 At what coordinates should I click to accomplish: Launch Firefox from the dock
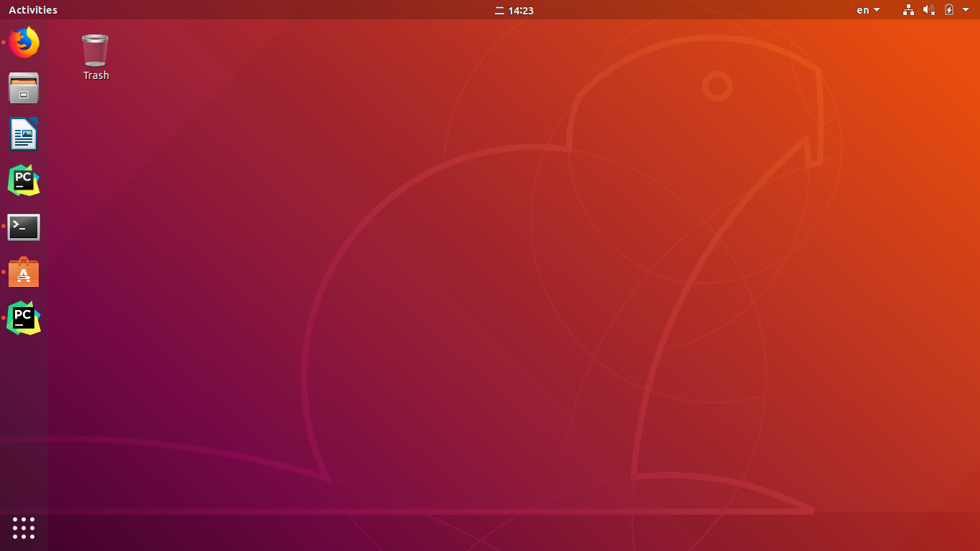(24, 42)
